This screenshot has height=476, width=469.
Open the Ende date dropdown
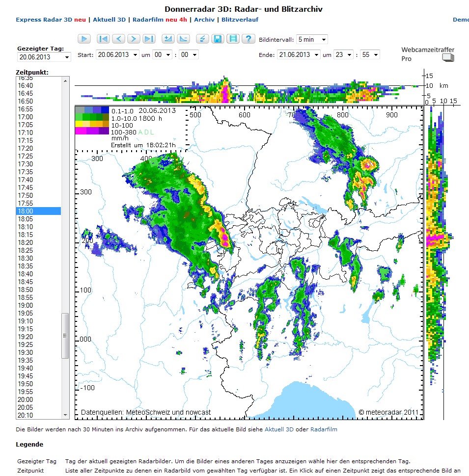tap(299, 54)
